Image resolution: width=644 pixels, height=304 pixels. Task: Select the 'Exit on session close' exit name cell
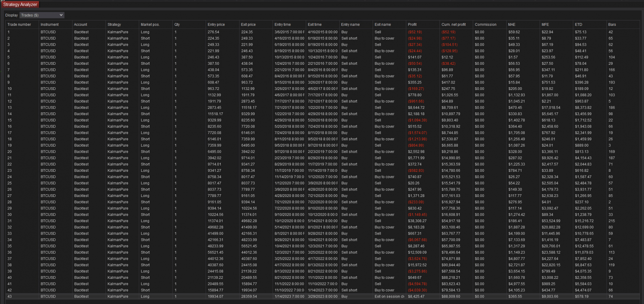[x=389, y=297]
